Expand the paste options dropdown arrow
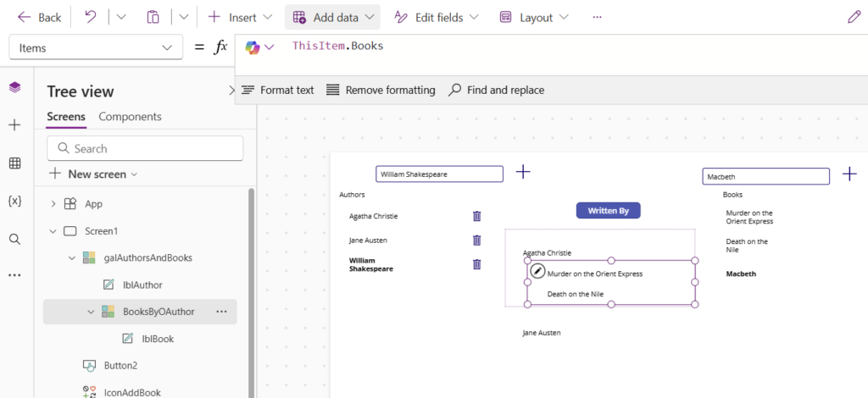This screenshot has height=398, width=868. click(183, 18)
